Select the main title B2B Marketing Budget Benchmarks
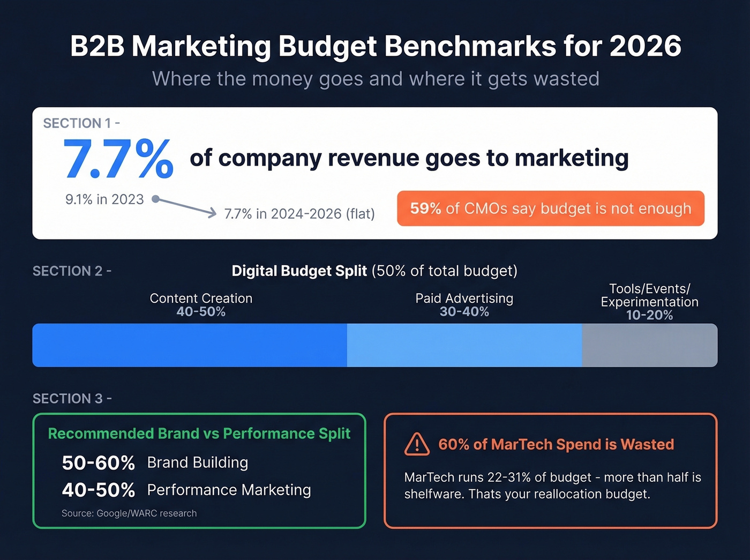The image size is (750, 560). 375,46
